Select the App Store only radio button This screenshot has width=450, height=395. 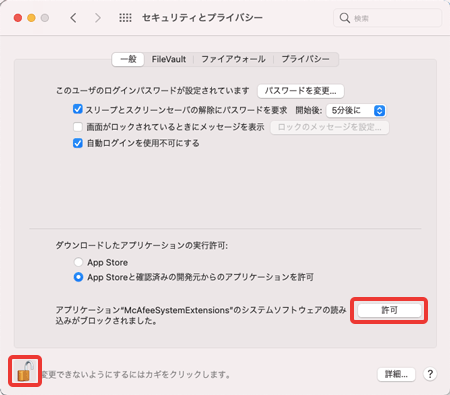pos(78,262)
